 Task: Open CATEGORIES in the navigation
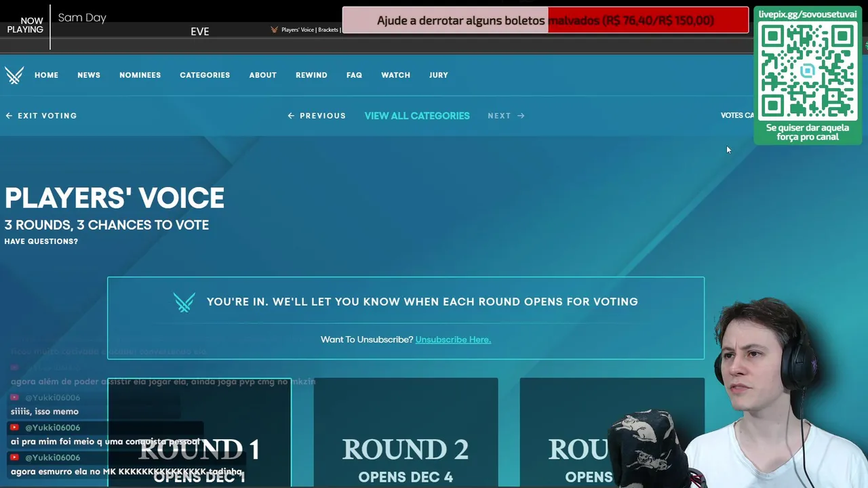pos(205,75)
